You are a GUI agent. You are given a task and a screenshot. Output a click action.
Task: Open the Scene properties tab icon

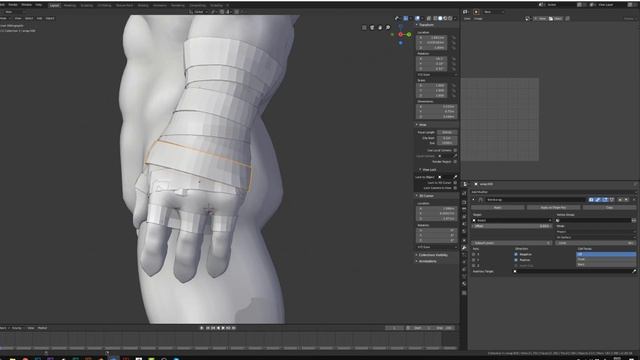point(464,224)
